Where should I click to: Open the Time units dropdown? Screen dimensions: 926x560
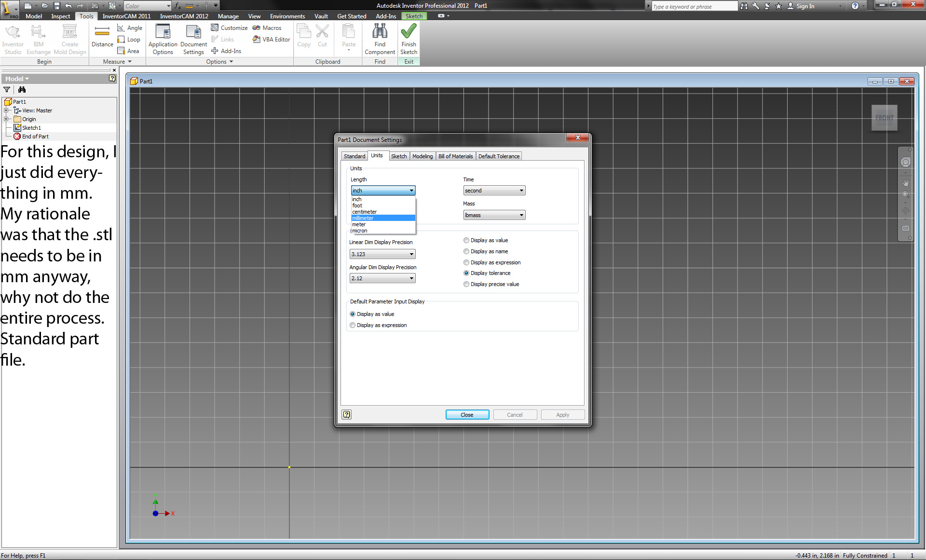pyautogui.click(x=494, y=191)
